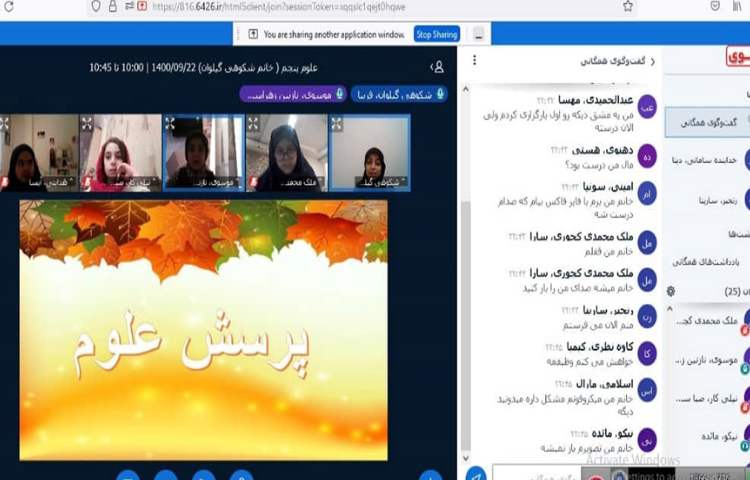The width and height of the screenshot is (750, 480).
Task: Select user نیکو مائده in the user list
Action: pyautogui.click(x=722, y=437)
